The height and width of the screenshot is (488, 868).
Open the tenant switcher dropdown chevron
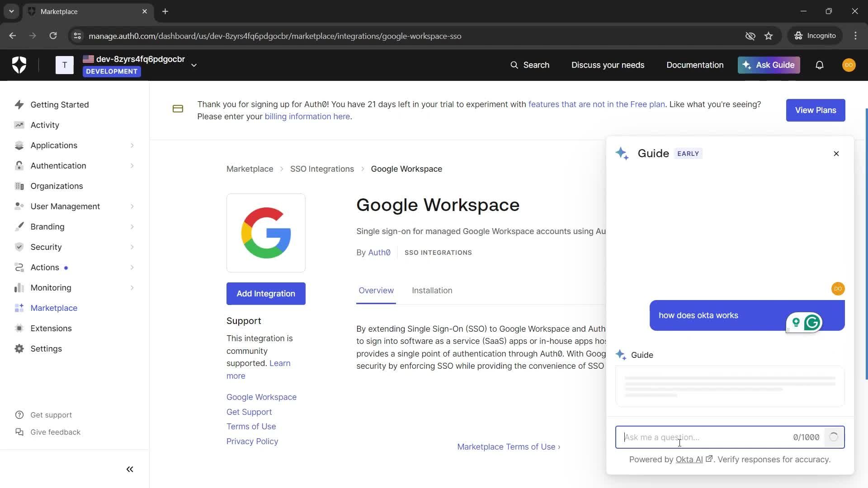click(194, 65)
